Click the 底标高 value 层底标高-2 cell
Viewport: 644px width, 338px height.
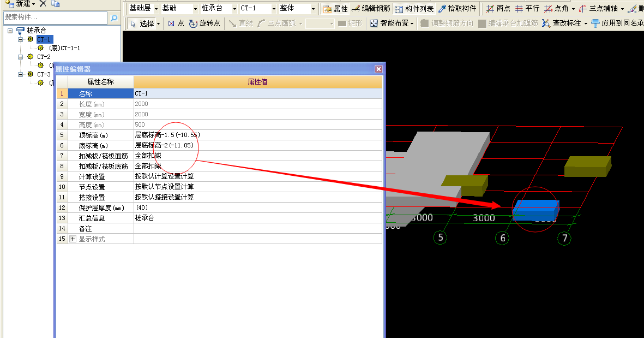coord(258,145)
